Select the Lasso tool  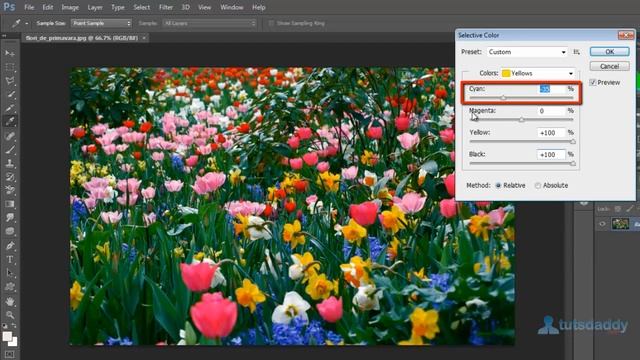point(10,80)
